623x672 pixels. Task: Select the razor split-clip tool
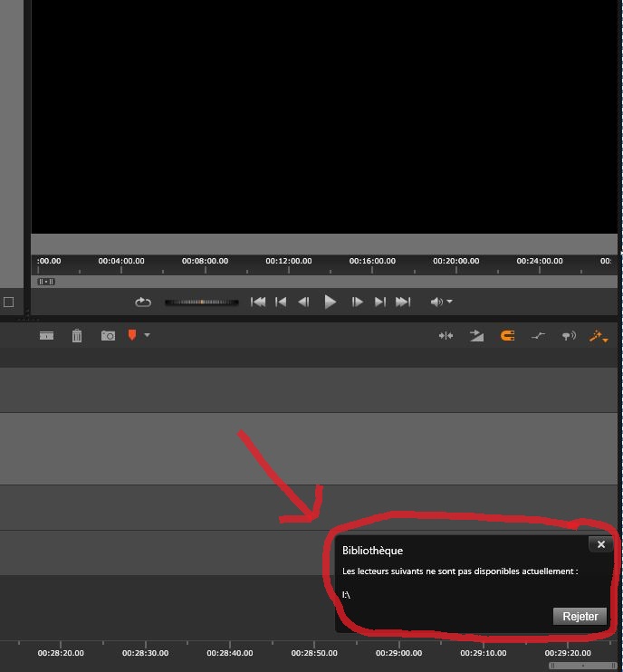(x=47, y=336)
